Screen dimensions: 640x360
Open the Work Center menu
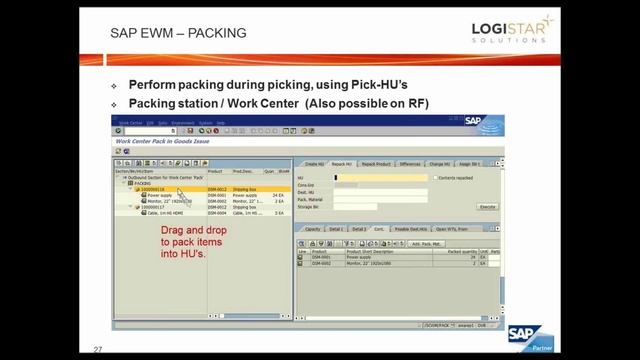(130, 123)
